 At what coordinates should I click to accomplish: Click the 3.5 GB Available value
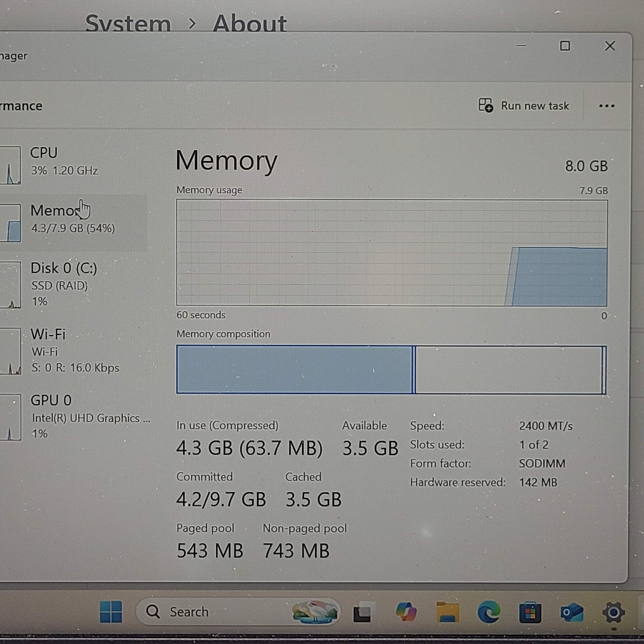(370, 448)
